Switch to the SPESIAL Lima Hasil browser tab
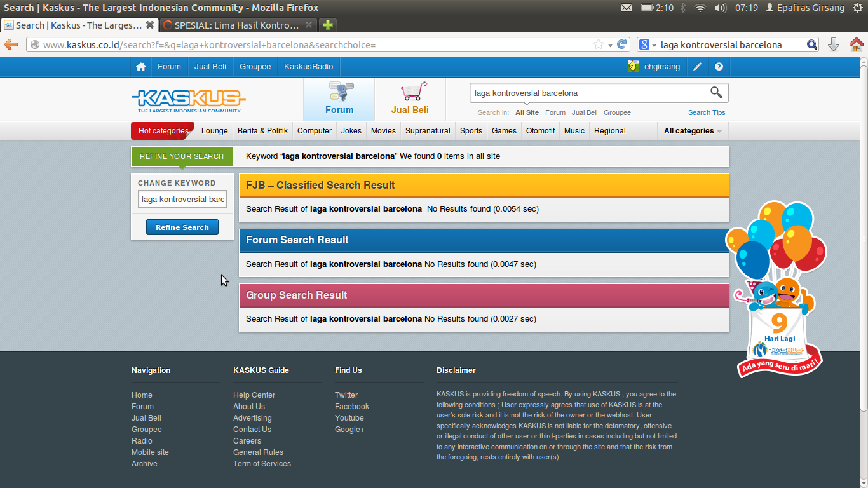This screenshot has height=488, width=868. point(237,25)
